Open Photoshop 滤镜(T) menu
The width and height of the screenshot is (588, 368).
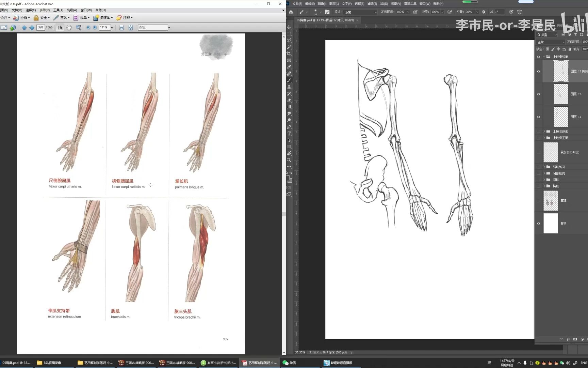click(x=372, y=4)
